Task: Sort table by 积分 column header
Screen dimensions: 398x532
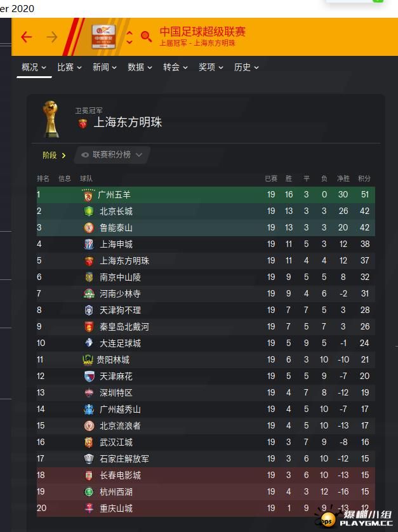Action: point(364,178)
